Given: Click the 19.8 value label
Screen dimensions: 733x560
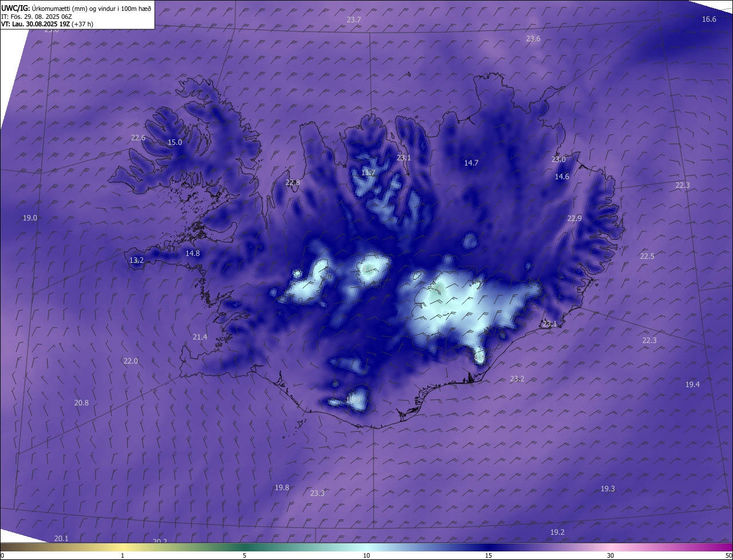Looking at the screenshot, I should pyautogui.click(x=282, y=488).
